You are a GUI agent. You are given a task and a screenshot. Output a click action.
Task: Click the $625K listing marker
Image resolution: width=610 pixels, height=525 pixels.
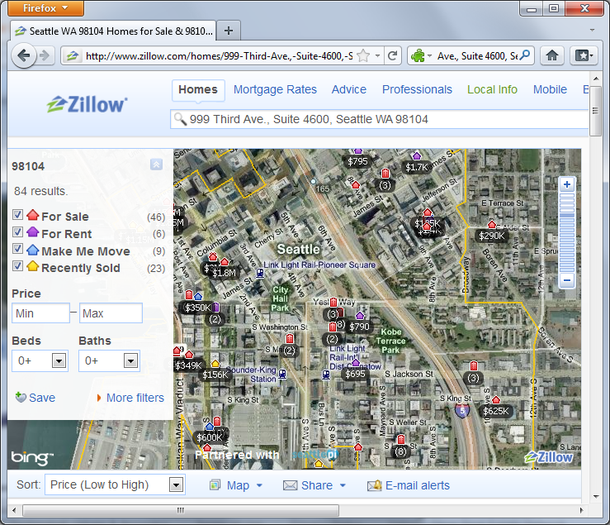click(496, 411)
